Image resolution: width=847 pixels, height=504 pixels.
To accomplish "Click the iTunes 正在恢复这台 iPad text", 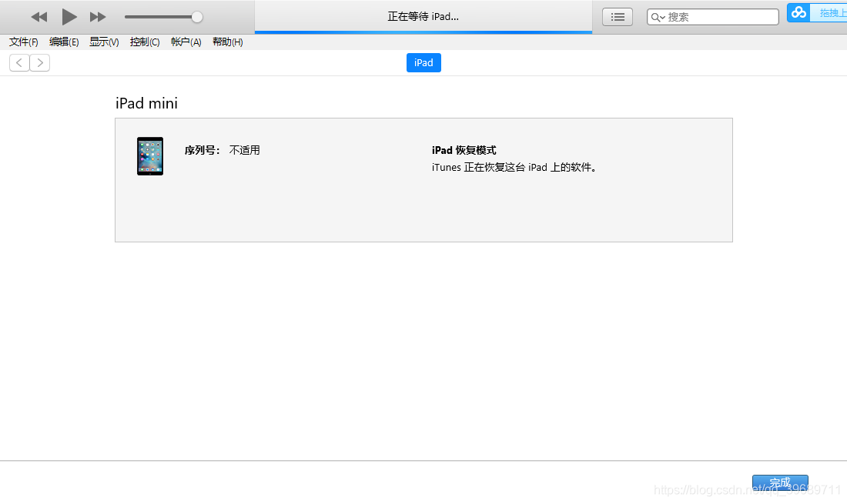I will coord(514,167).
